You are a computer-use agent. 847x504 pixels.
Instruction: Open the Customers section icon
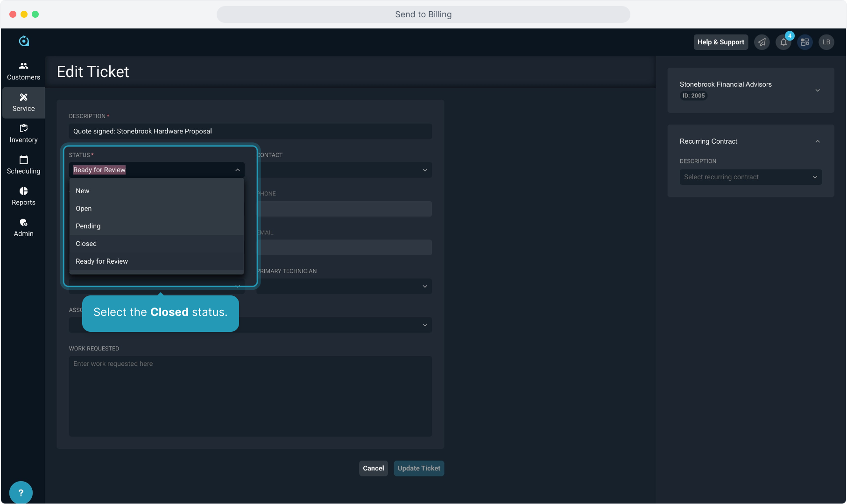point(23,66)
